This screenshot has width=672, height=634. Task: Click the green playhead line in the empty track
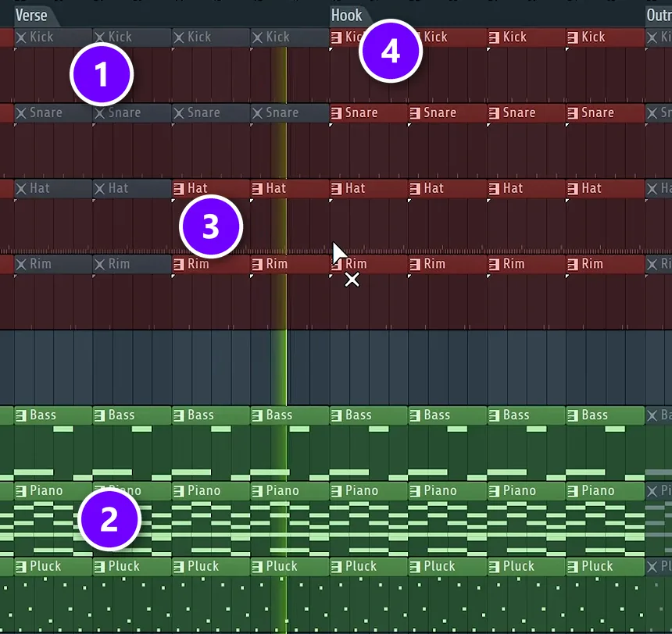(286, 367)
